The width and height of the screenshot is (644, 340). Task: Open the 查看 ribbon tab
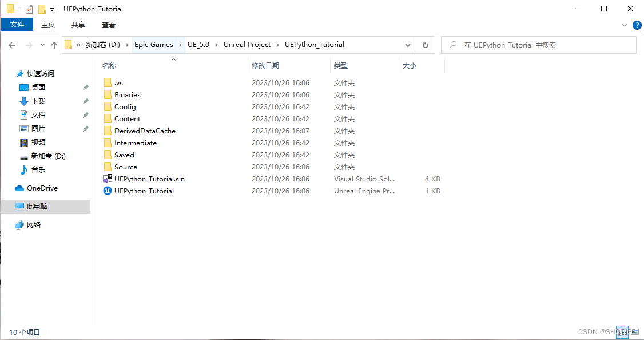(109, 25)
